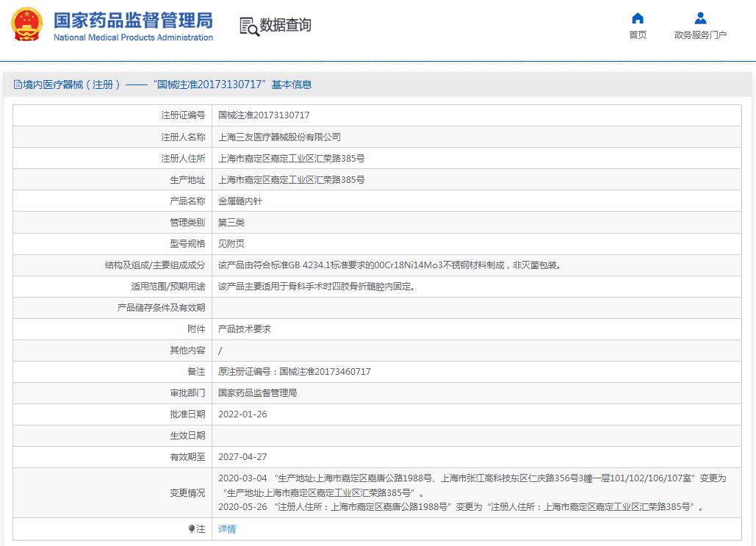Click the 首页 house icon

[638, 18]
